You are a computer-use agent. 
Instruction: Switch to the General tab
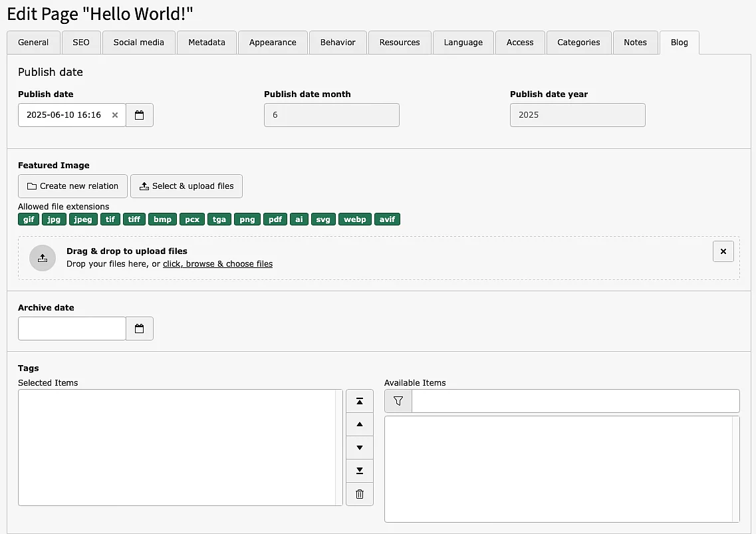pyautogui.click(x=33, y=43)
